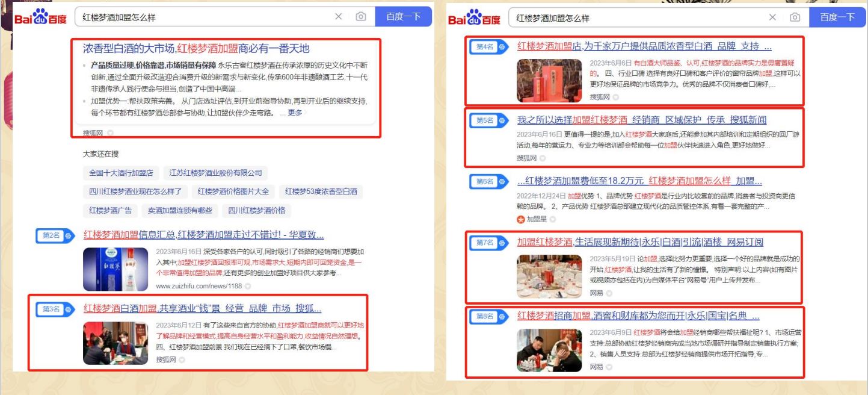The width and height of the screenshot is (868, 395).
Task: Click the camera icon in the right search bar
Action: coord(795,18)
